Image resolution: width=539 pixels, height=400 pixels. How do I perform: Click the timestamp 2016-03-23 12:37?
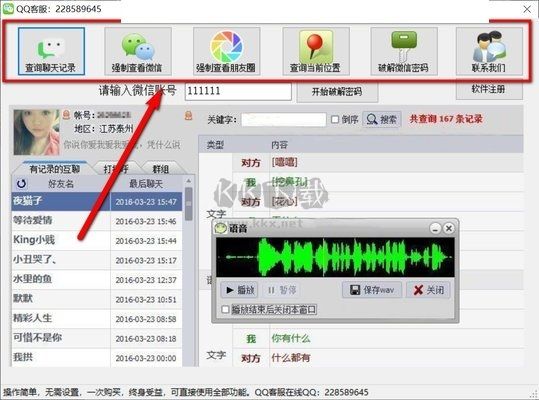click(146, 280)
